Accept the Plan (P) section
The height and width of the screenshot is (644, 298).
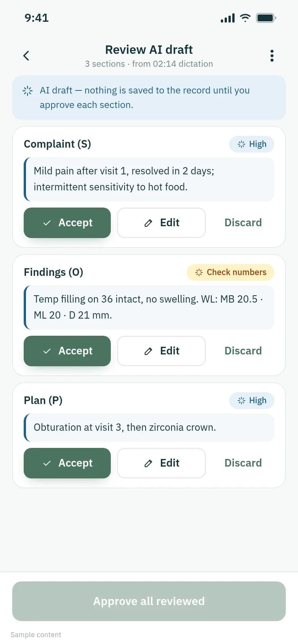67,463
